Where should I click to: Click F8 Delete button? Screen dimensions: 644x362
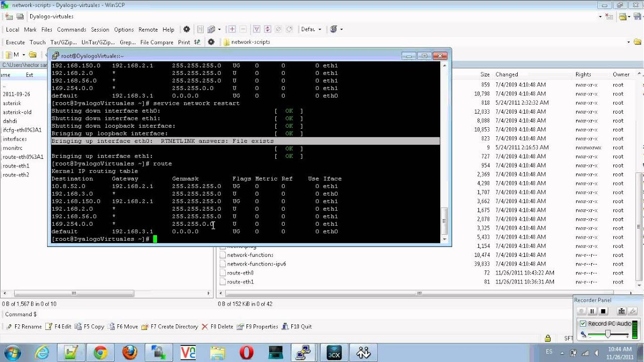click(x=217, y=327)
